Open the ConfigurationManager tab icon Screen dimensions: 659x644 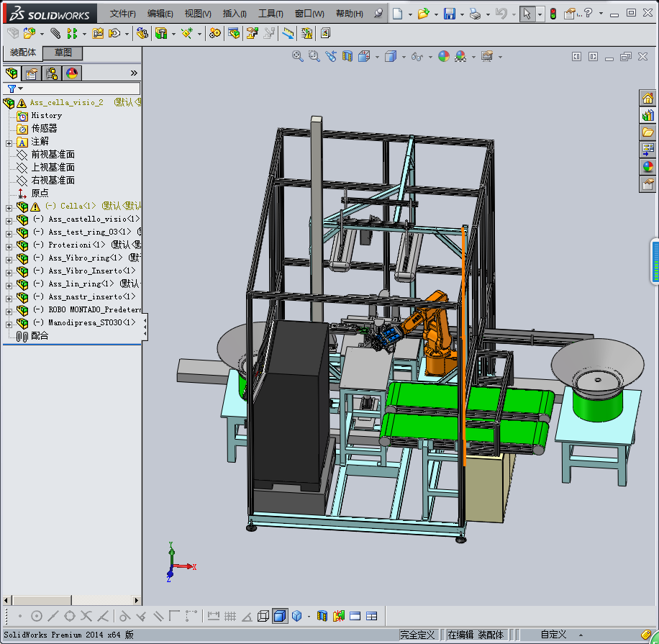pos(52,73)
